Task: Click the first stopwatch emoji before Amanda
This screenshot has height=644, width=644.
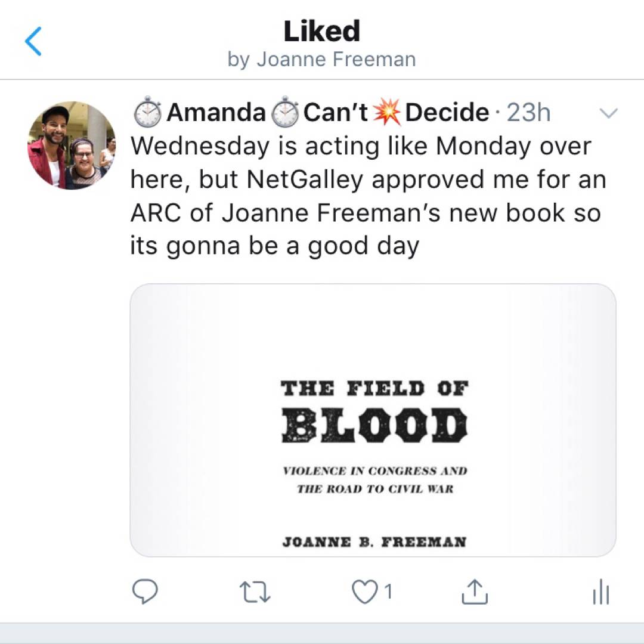Action: 147,113
